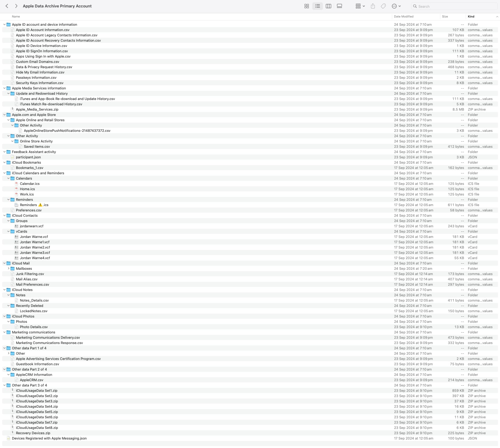The height and width of the screenshot is (448, 500).
Task: Collapse the vCards folder
Action: click(x=8, y=232)
